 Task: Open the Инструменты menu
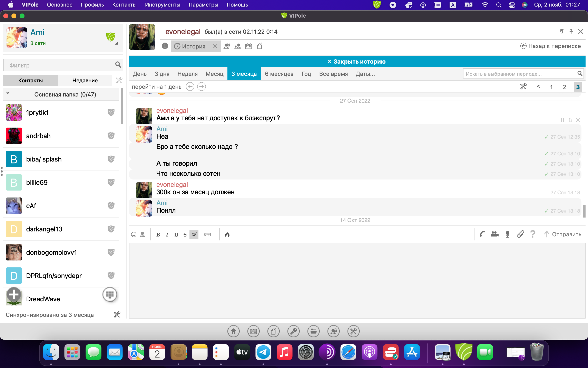tap(162, 5)
